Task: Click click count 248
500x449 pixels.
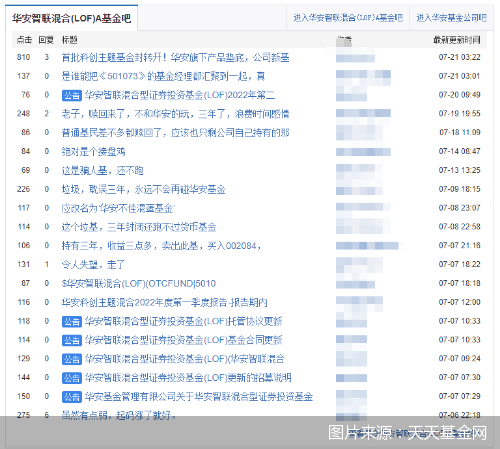Action: click(23, 114)
